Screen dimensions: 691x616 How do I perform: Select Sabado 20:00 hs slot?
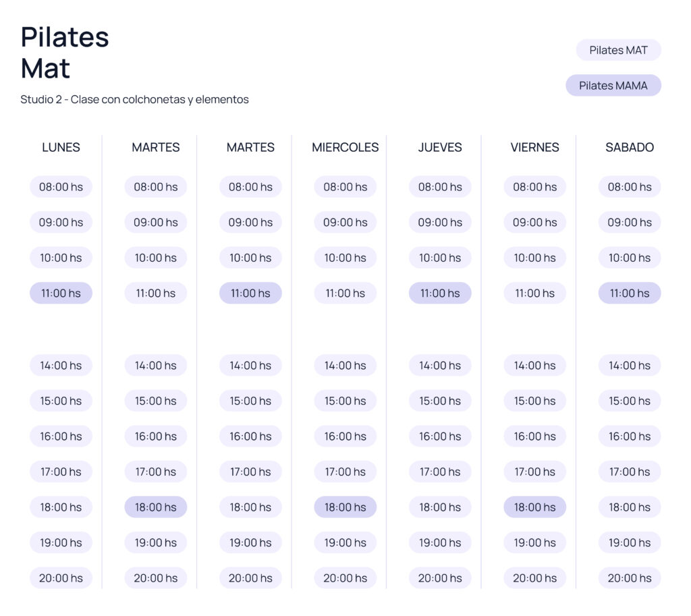[630, 578]
